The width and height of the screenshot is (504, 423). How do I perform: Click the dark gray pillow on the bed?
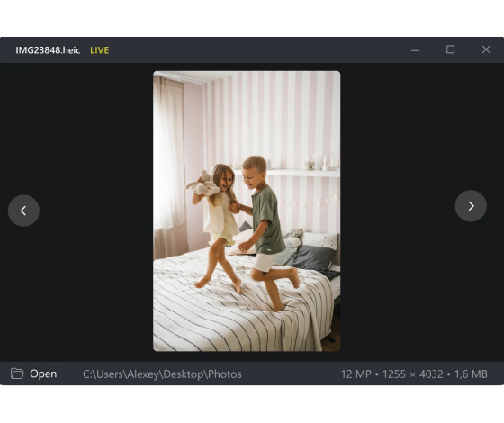[311, 257]
